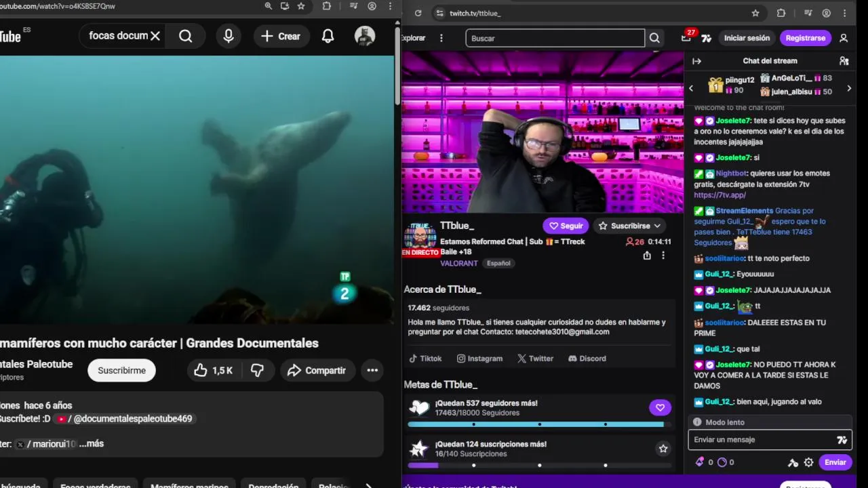
Task: Click heart button on followers goal
Action: click(660, 407)
